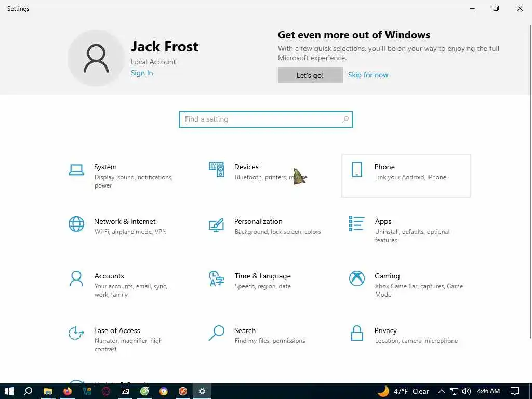Open the network status tray icon
This screenshot has height=399, width=532.
pyautogui.click(x=454, y=391)
